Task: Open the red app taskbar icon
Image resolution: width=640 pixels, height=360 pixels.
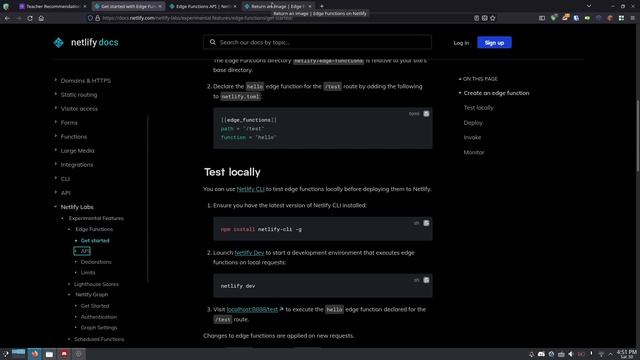Action: click(64, 354)
